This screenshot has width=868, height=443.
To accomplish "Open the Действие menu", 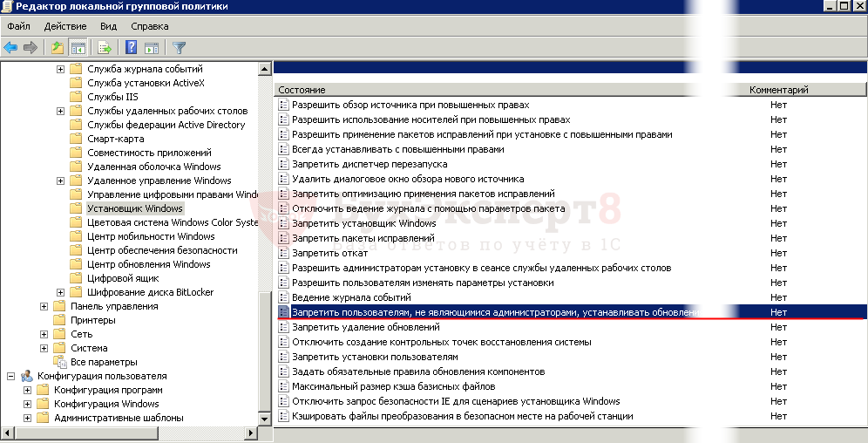I will point(64,27).
